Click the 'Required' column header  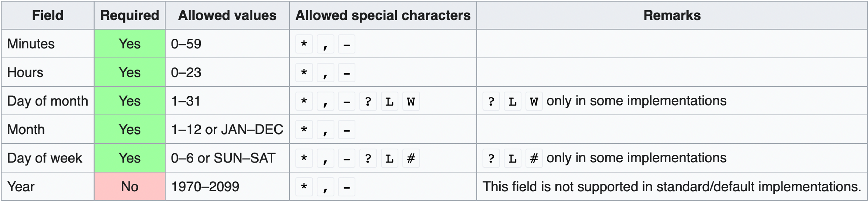tap(130, 16)
